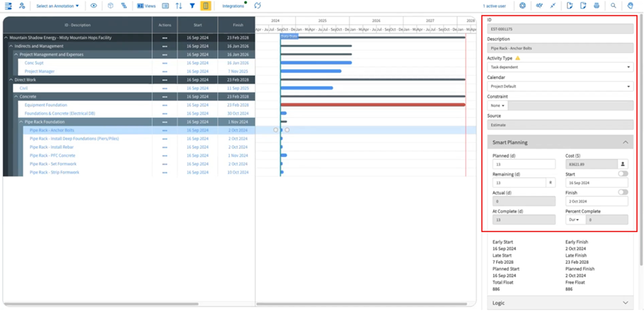
Task: Open the search magnifier icon
Action: click(613, 6)
